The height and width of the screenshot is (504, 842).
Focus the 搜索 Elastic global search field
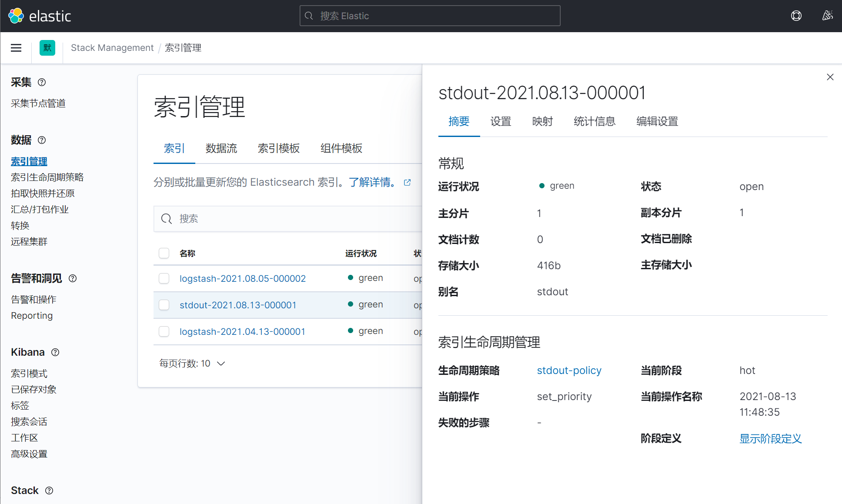(430, 16)
